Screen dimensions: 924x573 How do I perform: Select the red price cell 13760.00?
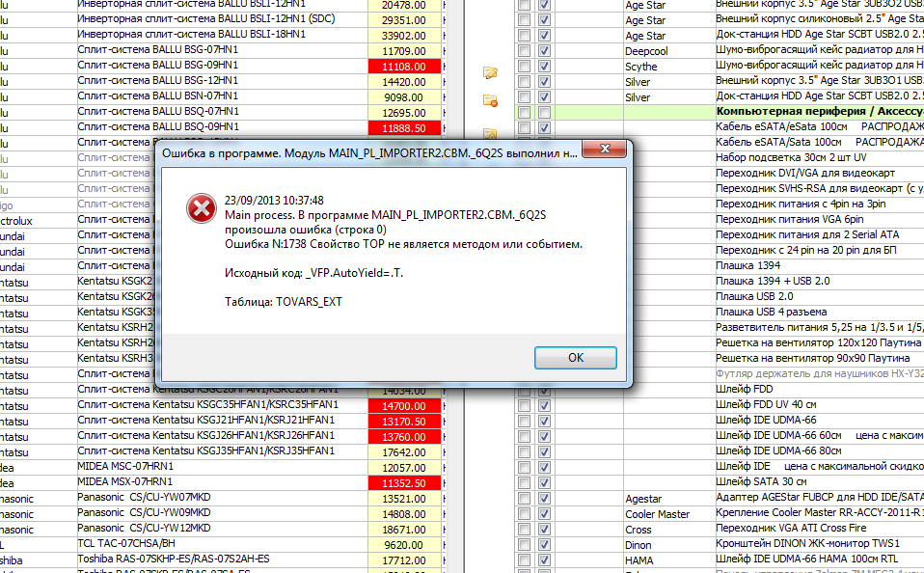click(x=404, y=436)
